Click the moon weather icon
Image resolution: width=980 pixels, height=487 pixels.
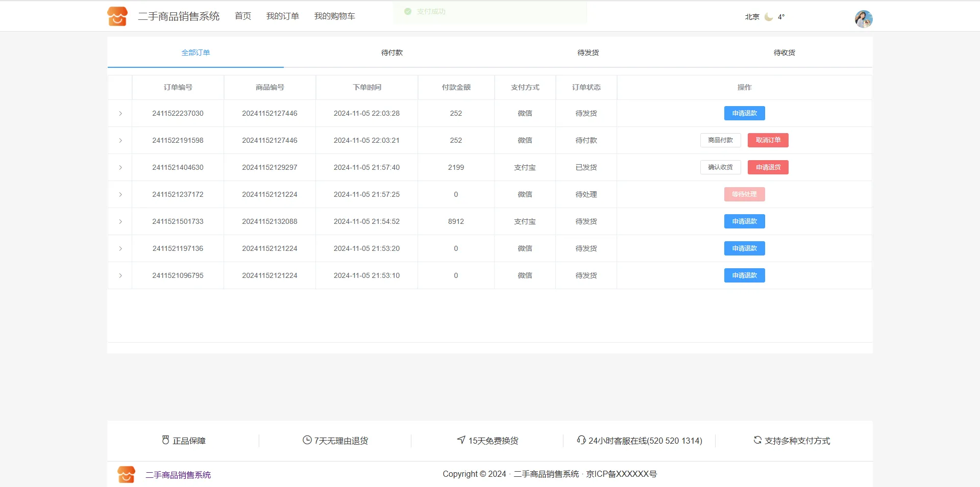coord(769,17)
